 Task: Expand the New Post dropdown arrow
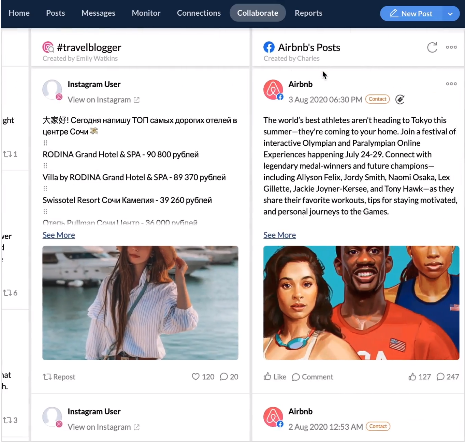(x=450, y=14)
